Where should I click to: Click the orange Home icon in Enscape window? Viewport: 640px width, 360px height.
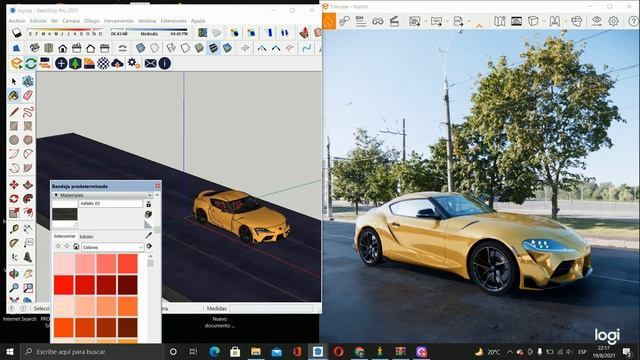click(x=329, y=21)
